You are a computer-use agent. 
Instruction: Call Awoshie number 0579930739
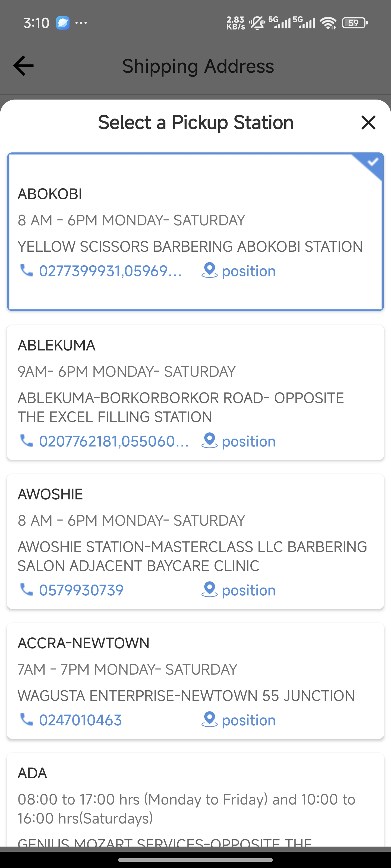pos(81,590)
